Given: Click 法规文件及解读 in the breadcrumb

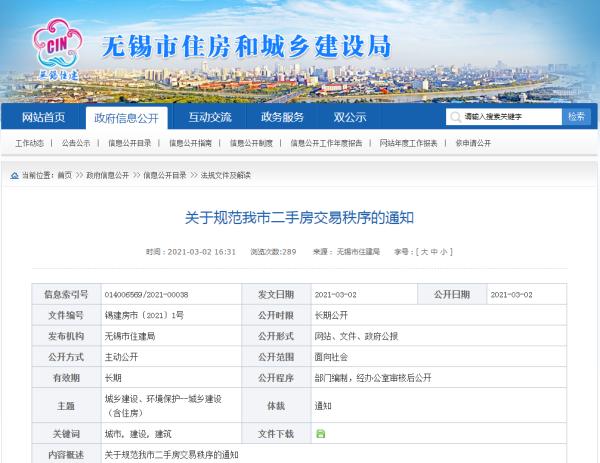Looking at the screenshot, I should (x=226, y=175).
